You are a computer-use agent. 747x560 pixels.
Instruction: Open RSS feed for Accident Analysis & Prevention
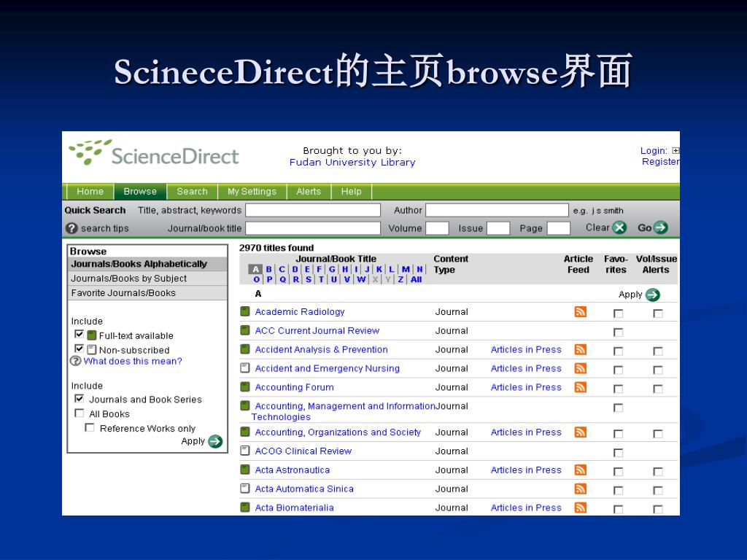[x=580, y=349]
